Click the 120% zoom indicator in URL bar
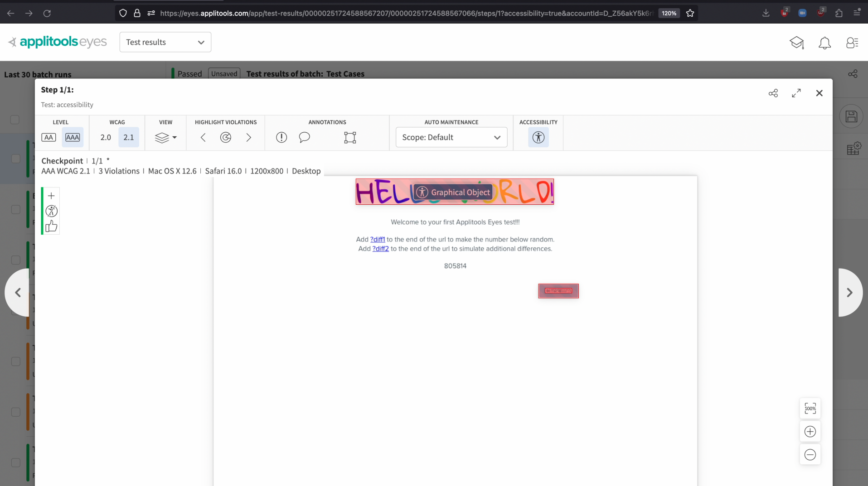 click(x=669, y=13)
